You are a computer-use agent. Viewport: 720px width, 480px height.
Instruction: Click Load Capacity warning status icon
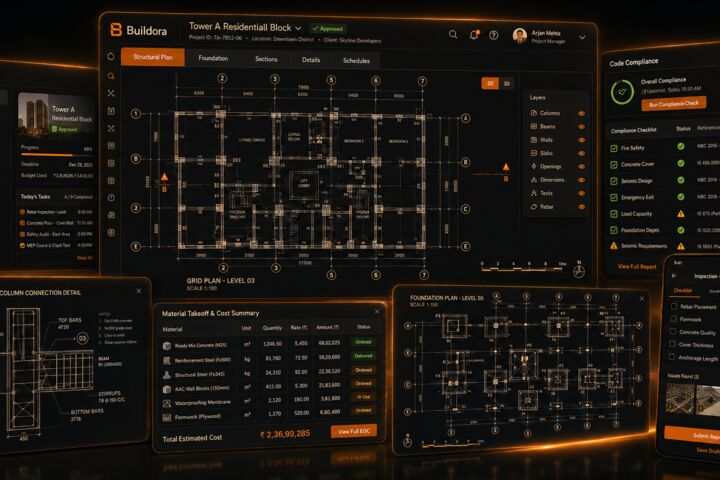point(681,214)
